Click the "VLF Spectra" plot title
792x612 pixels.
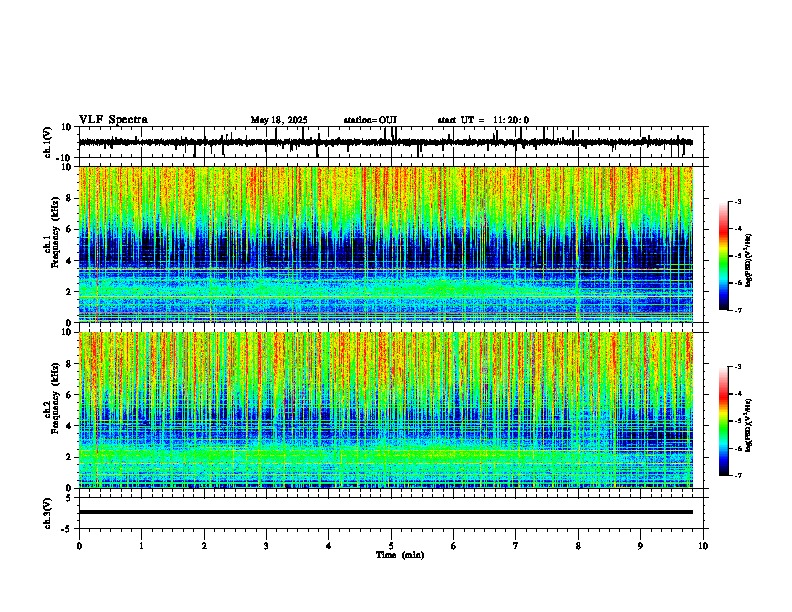113,119
